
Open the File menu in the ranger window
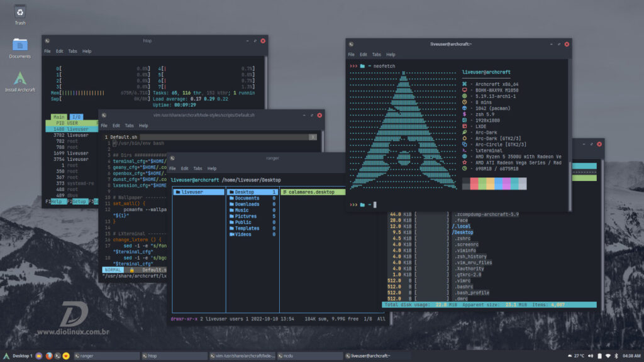(171, 168)
